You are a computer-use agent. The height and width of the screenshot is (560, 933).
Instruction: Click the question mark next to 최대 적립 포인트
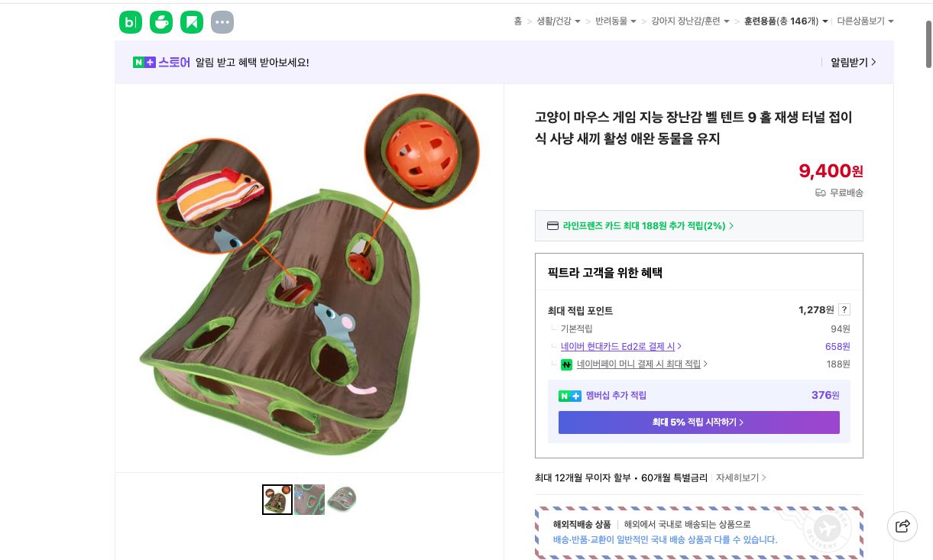[844, 309]
